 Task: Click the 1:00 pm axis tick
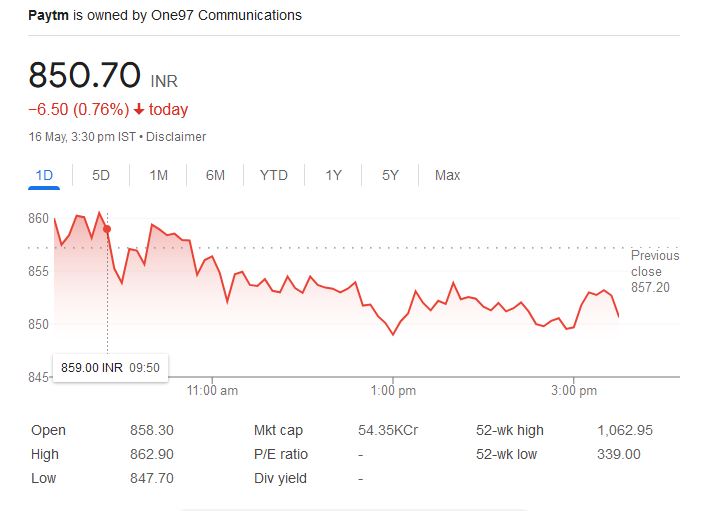point(393,390)
